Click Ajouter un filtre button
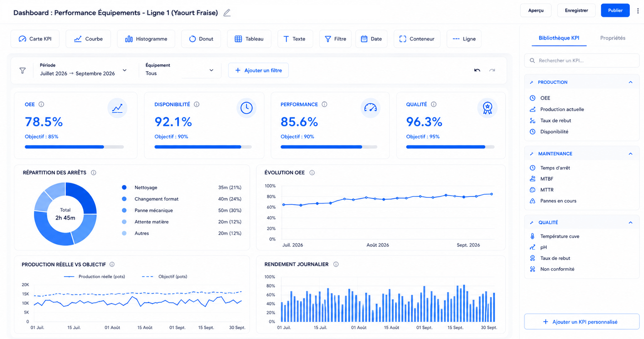This screenshot has width=644, height=339. coord(258,70)
